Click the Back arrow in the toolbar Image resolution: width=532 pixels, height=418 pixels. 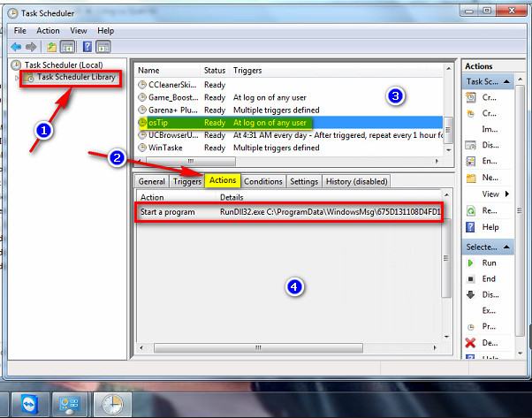point(16,47)
